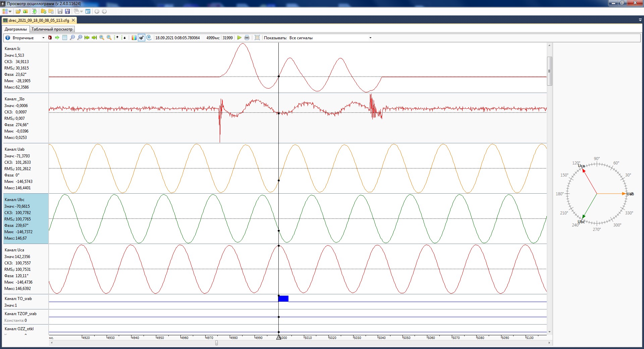Select the Ubc channel panel
Image resolution: width=644 pixels, height=349 pixels.
[26, 218]
